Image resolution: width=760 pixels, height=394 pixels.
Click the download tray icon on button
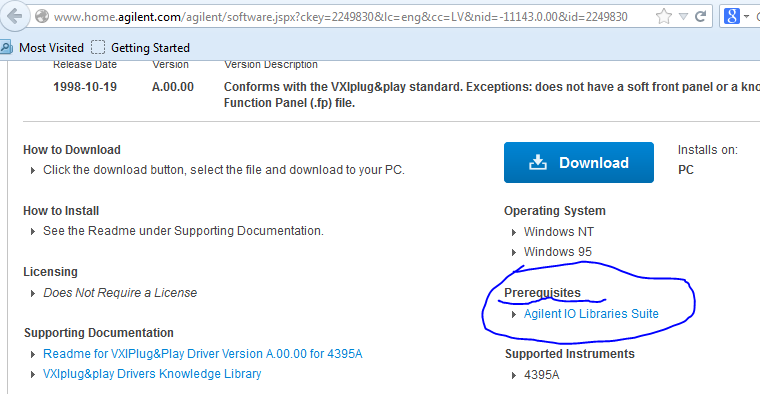538,162
